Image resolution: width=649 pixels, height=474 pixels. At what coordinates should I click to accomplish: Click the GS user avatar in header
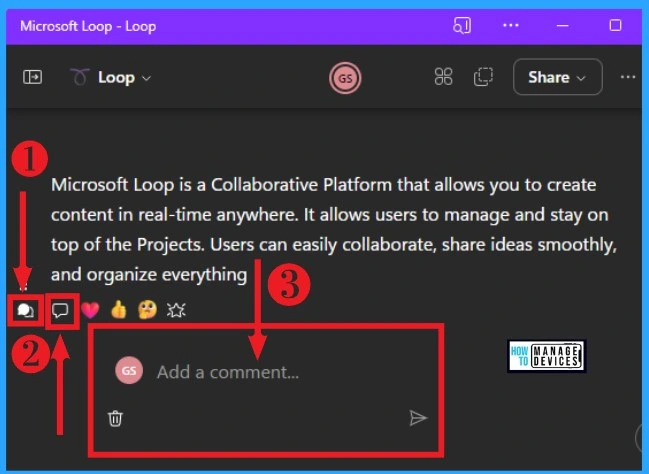(x=345, y=78)
